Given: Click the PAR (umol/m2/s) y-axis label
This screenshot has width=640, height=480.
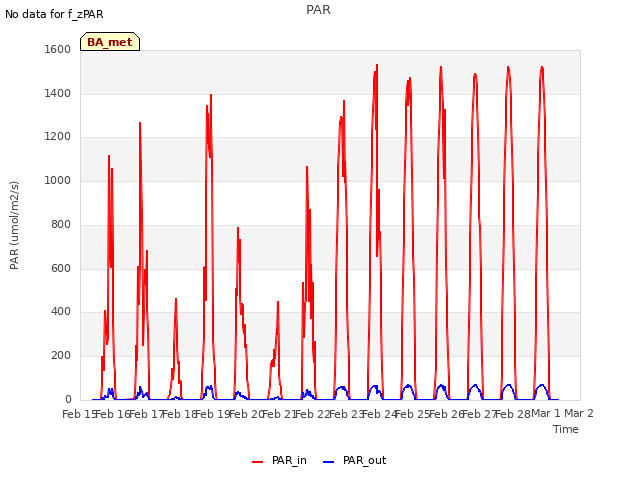Looking at the screenshot, I should click(x=14, y=225).
